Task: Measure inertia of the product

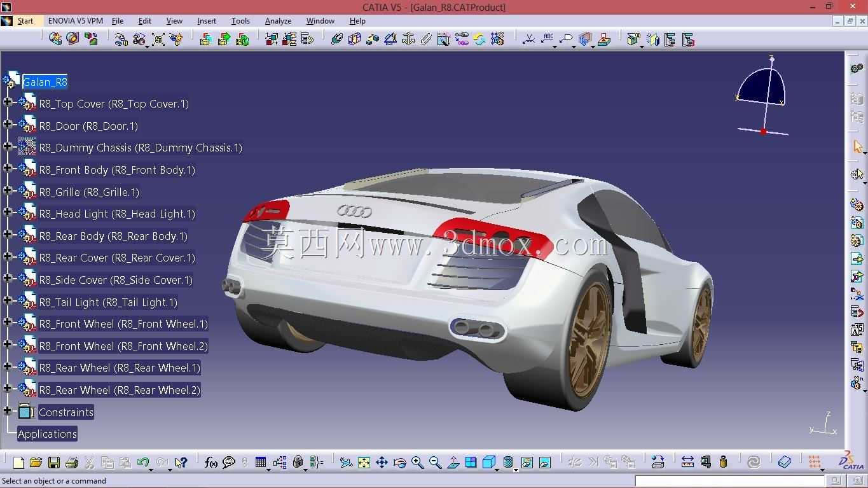Action: (x=723, y=463)
